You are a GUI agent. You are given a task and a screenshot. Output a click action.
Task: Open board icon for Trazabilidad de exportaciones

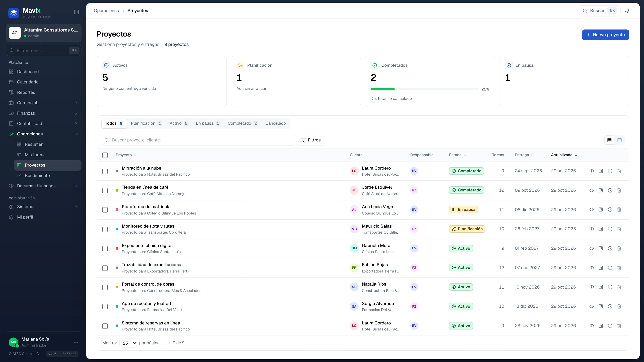tap(601, 268)
